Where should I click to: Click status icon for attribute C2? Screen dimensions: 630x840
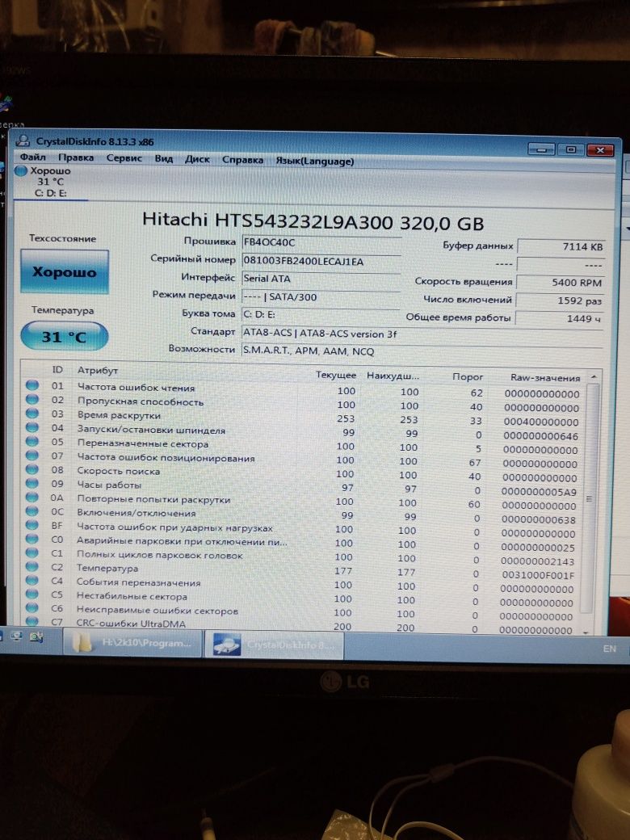pos(32,565)
